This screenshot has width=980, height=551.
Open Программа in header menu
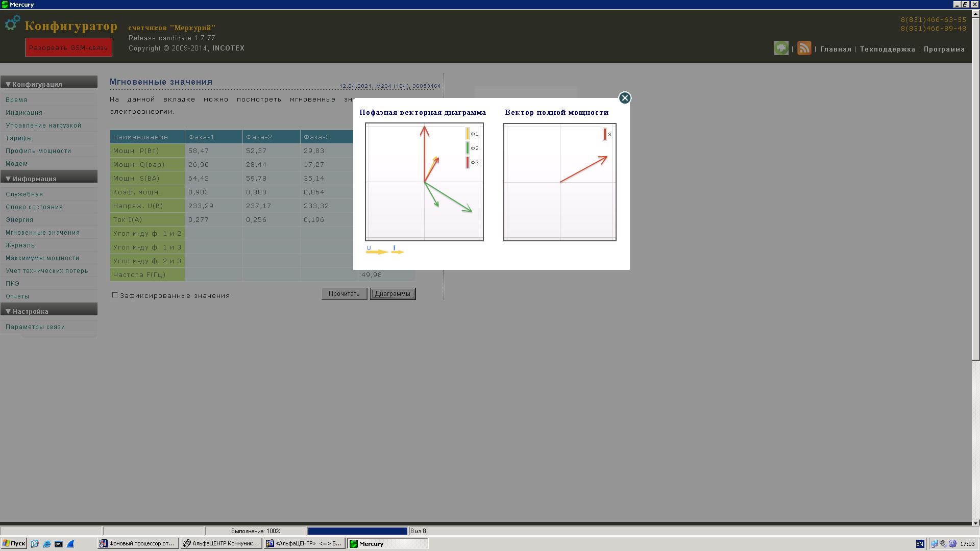pos(944,49)
